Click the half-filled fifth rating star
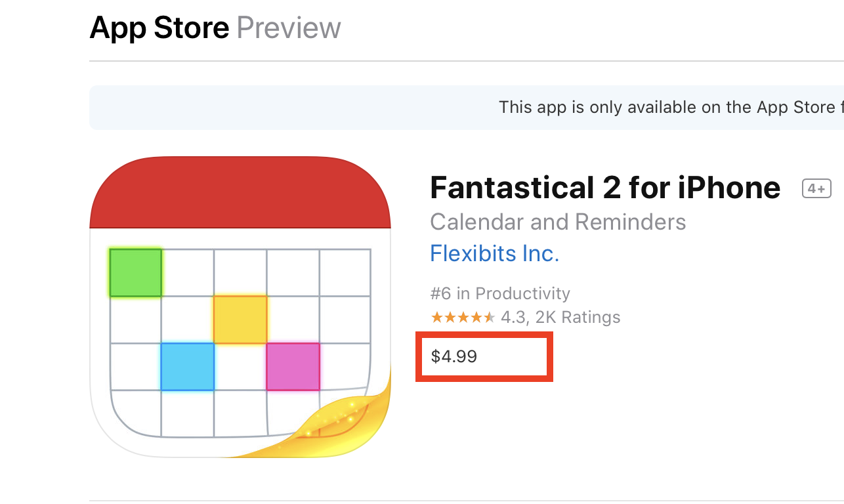The width and height of the screenshot is (844, 504). (x=489, y=318)
